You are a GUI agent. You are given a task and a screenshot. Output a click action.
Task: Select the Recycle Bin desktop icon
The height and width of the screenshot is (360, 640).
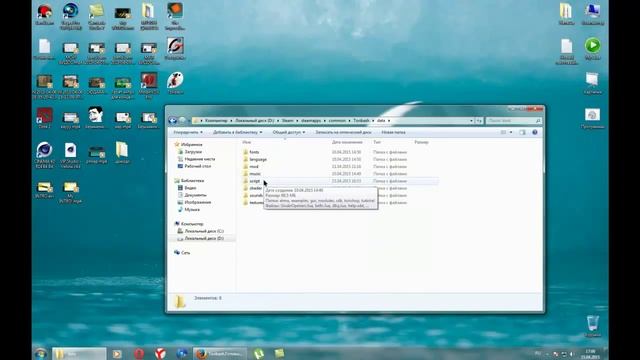592,326
